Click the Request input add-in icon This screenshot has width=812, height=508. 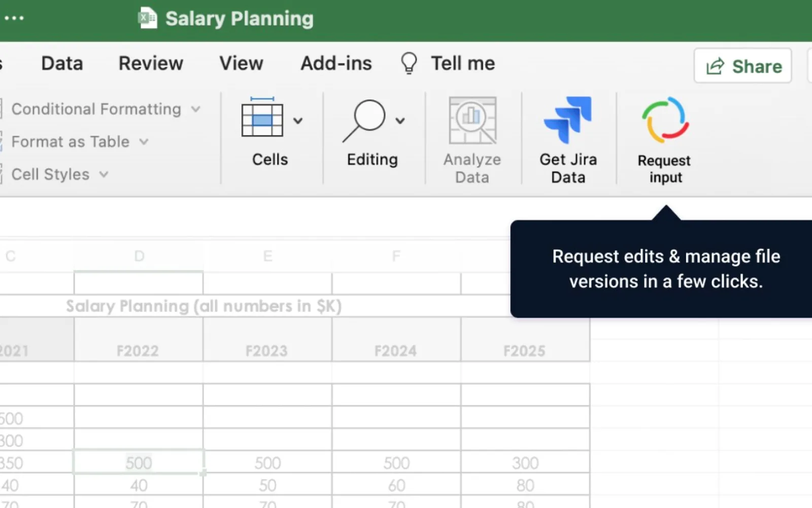point(665,120)
